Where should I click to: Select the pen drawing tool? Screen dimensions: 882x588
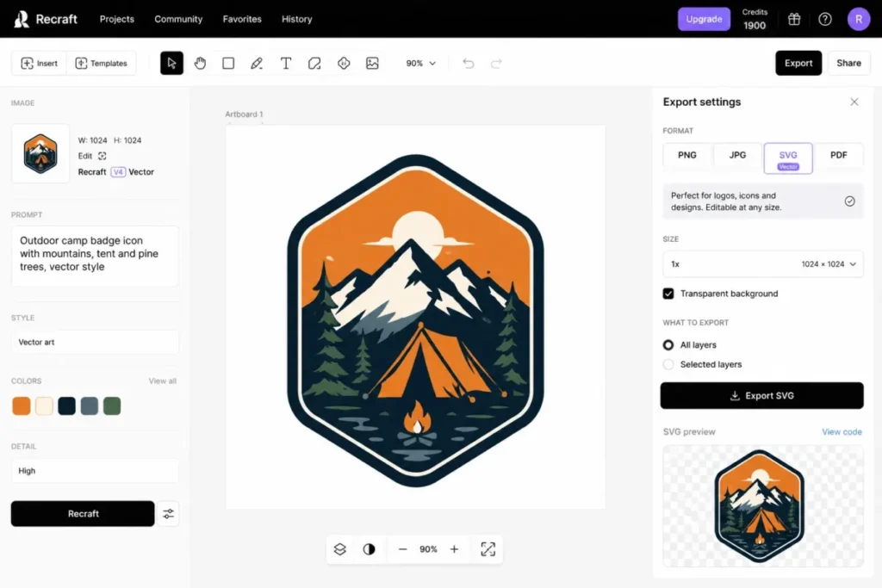click(x=257, y=63)
